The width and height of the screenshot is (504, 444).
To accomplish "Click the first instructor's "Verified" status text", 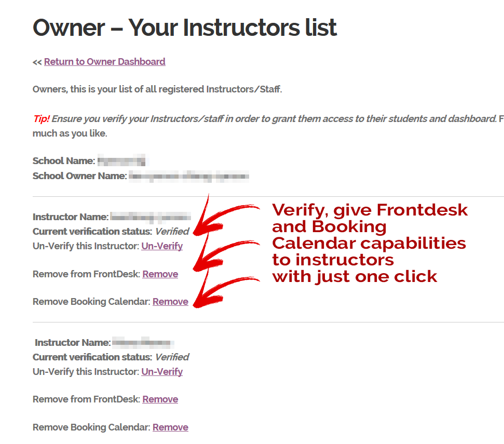I will (172, 232).
